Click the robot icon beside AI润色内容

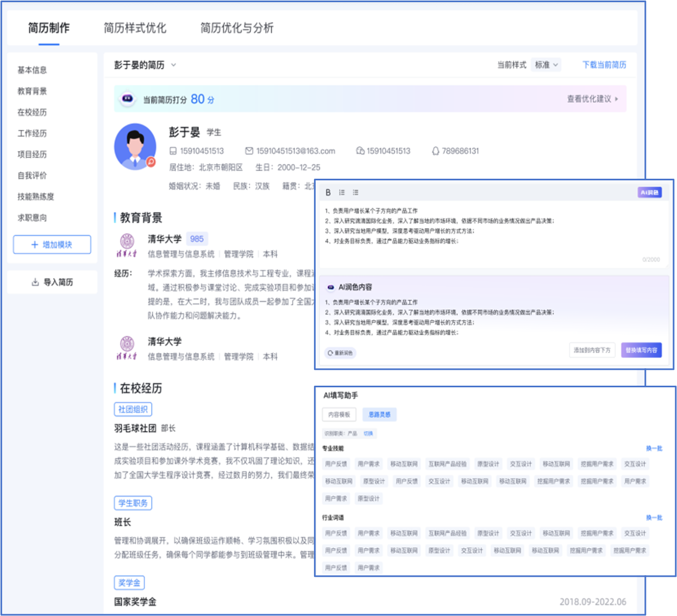point(330,287)
